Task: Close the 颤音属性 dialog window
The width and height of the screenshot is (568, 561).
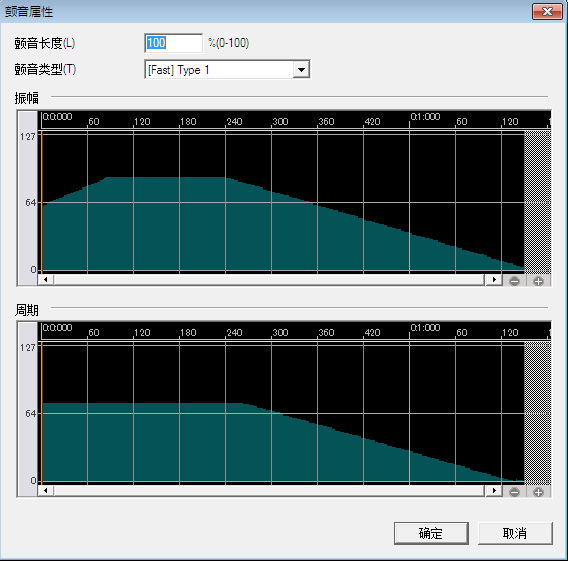Action: (547, 12)
